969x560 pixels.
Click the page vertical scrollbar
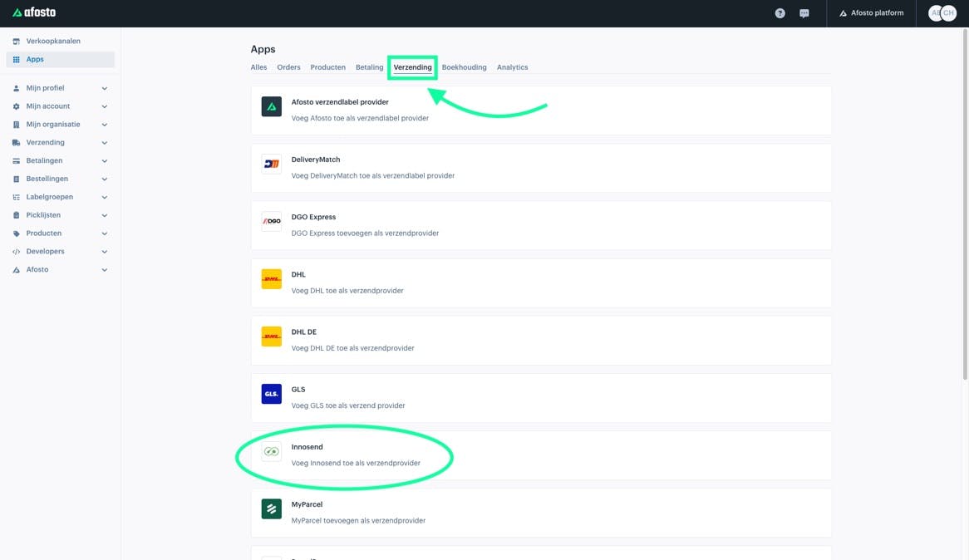tap(965, 204)
